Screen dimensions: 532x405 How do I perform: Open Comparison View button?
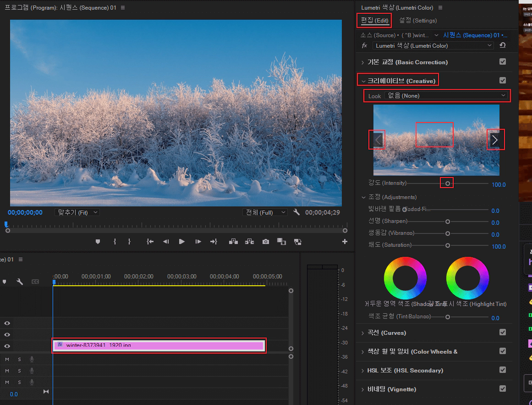pyautogui.click(x=281, y=242)
